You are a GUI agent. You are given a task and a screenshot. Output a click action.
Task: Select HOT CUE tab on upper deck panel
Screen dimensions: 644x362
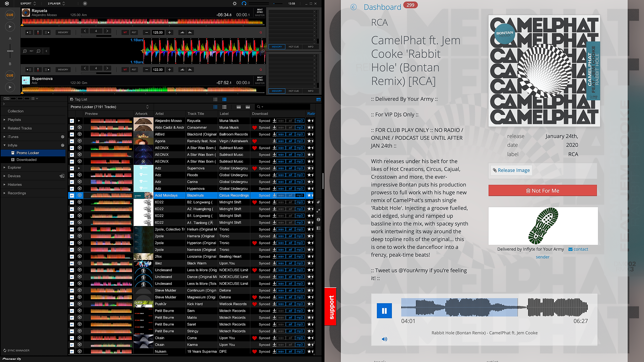pyautogui.click(x=294, y=47)
